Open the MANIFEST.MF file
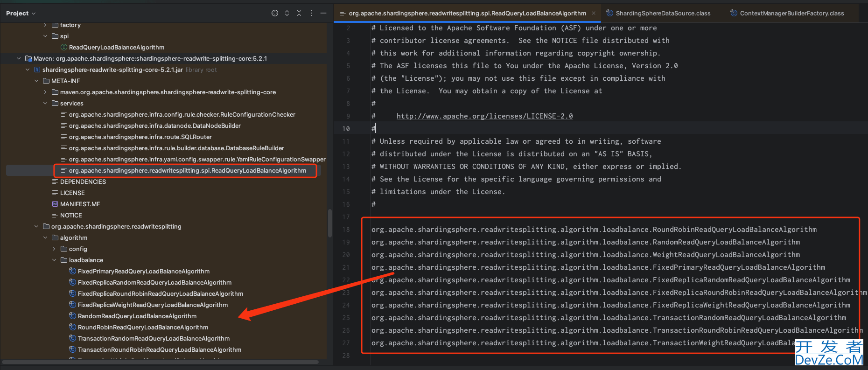The width and height of the screenshot is (868, 370). [80, 204]
